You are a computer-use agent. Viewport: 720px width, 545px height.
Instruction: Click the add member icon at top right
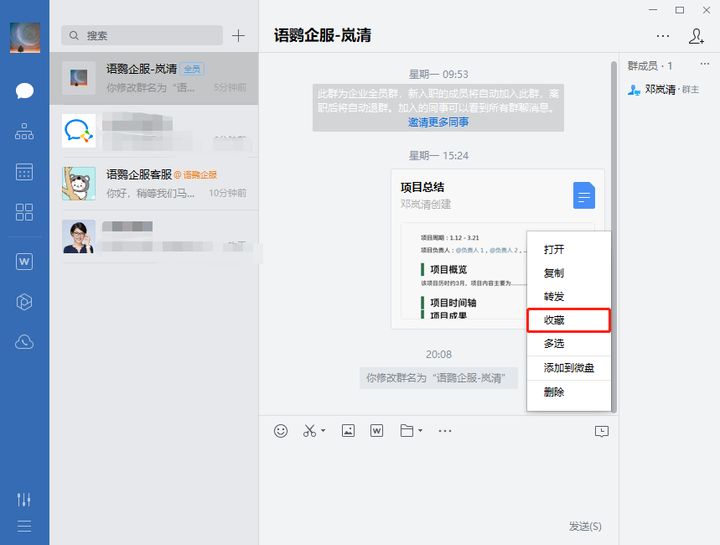pos(696,36)
